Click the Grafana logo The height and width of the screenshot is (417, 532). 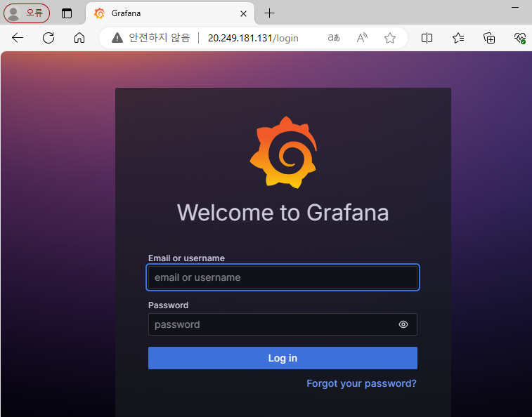click(284, 152)
